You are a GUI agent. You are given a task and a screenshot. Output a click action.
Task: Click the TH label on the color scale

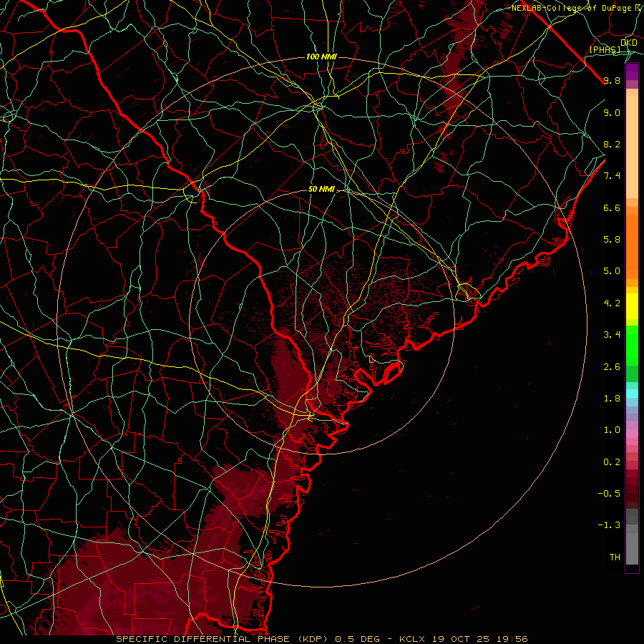point(615,557)
